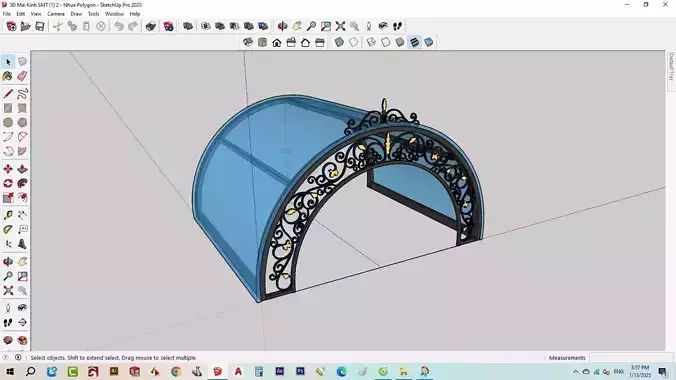Save the model with the floppy icon
676x380 pixels.
point(40,26)
